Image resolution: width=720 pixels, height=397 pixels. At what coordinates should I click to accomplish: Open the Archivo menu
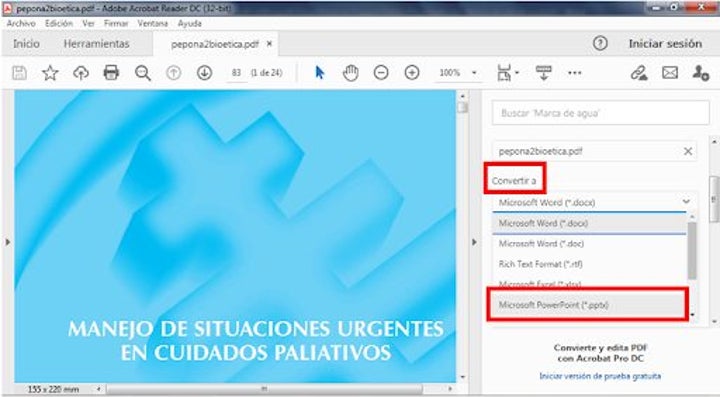[x=21, y=23]
